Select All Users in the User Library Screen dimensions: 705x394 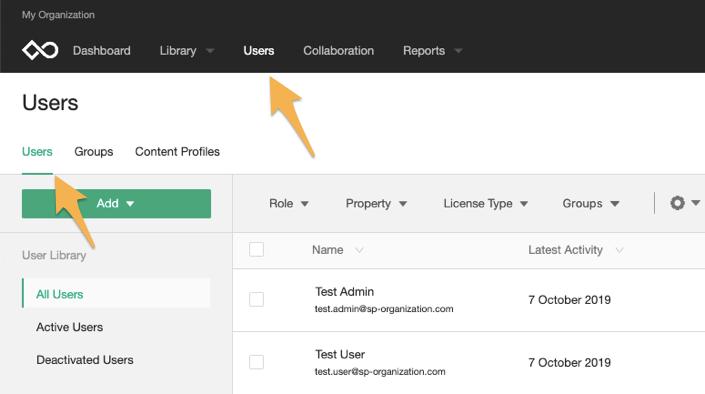pyautogui.click(x=116, y=293)
